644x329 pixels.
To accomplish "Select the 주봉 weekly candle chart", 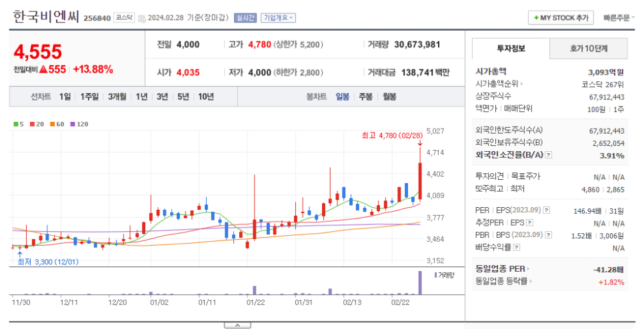I will coord(365,97).
